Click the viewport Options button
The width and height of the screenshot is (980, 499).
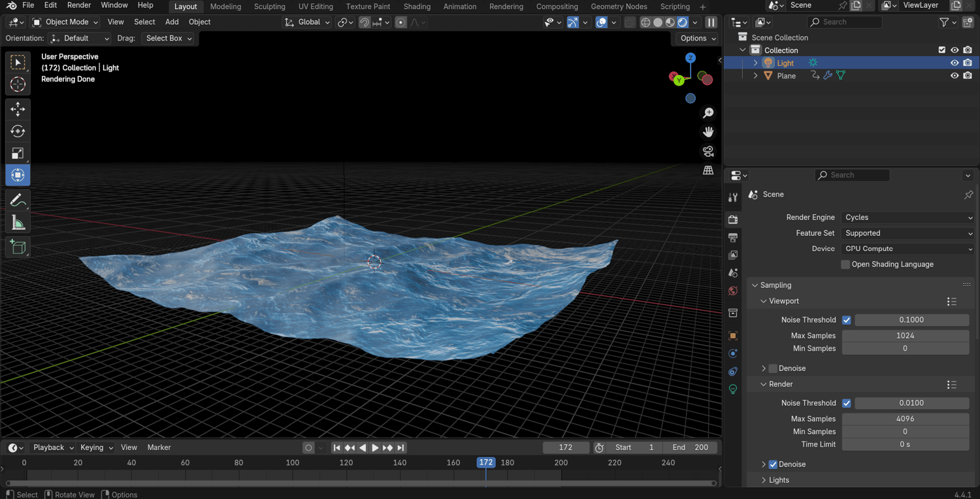click(697, 39)
